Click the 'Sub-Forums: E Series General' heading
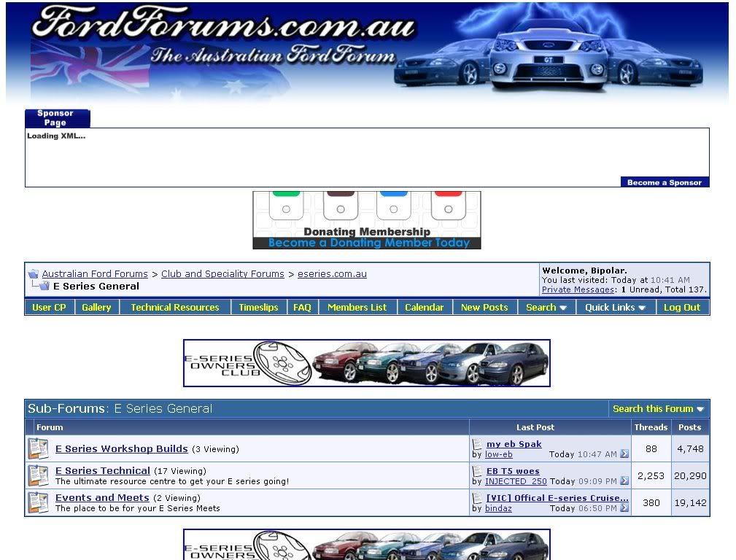This screenshot has height=560, width=736. 120,408
